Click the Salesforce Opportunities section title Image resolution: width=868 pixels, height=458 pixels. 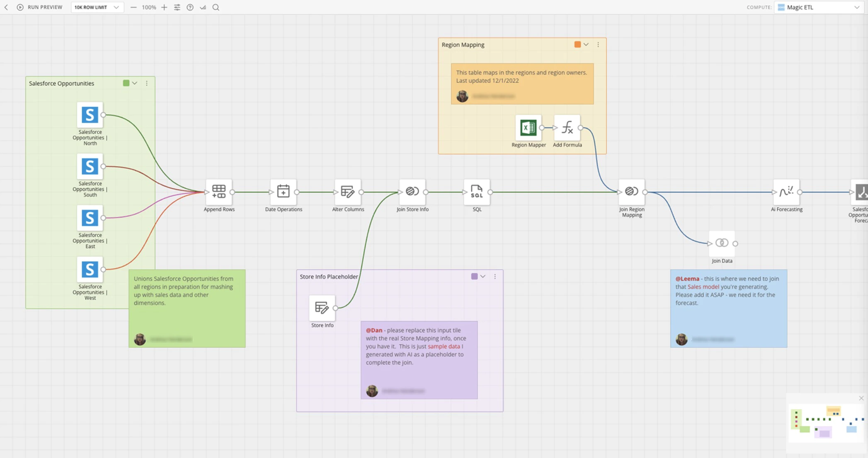click(61, 83)
